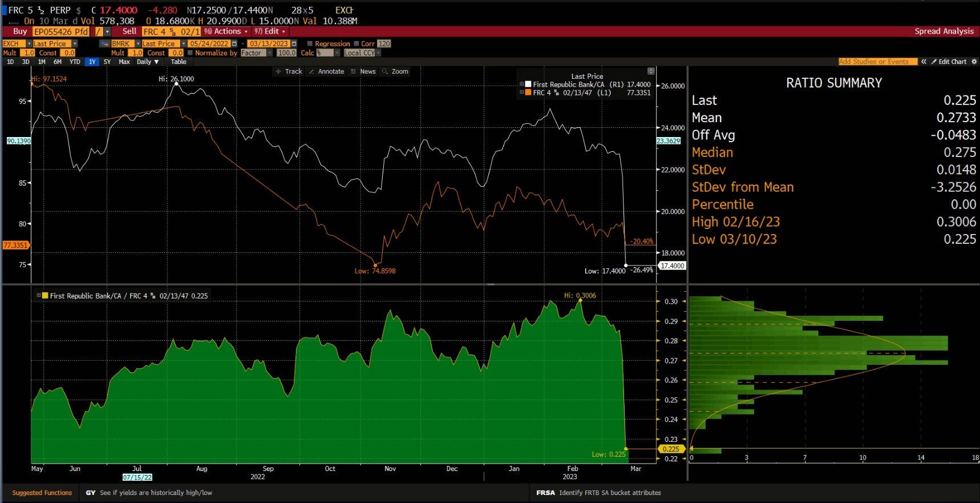Open the start date calendar picker icon
Image resolution: width=980 pixels, height=503 pixels.
(x=234, y=43)
